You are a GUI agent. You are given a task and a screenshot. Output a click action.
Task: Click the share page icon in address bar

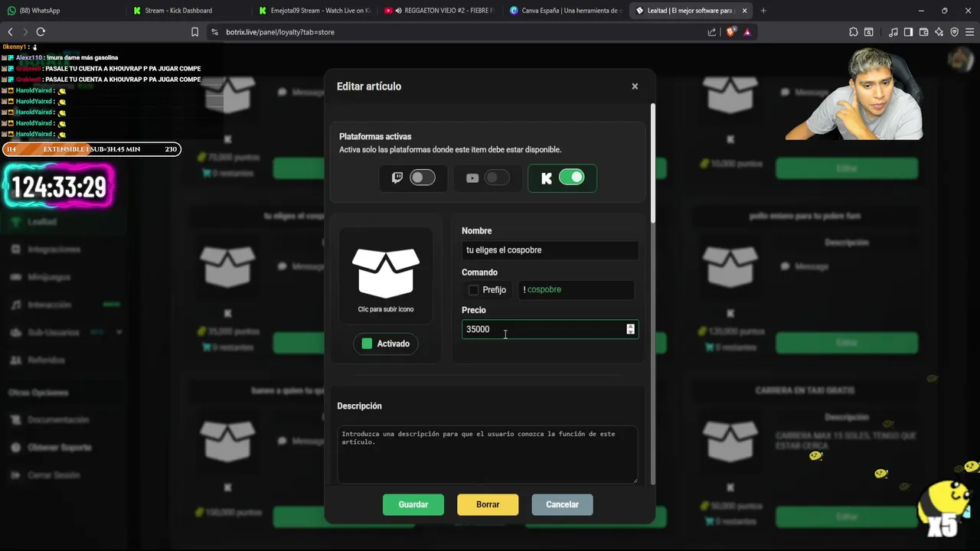click(712, 32)
